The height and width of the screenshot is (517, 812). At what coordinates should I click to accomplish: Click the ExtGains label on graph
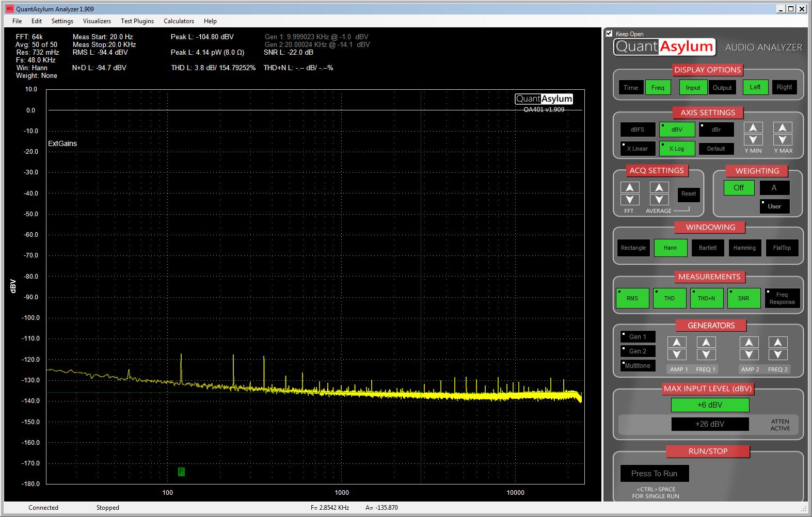[x=62, y=143]
